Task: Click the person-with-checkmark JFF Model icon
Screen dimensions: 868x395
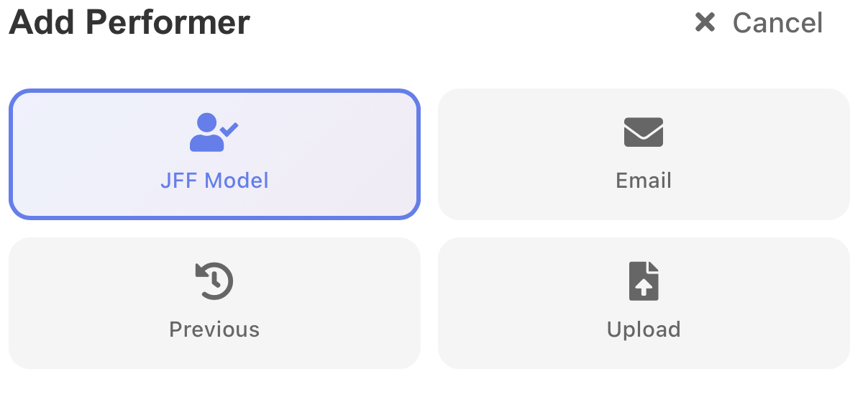Action: tap(214, 132)
